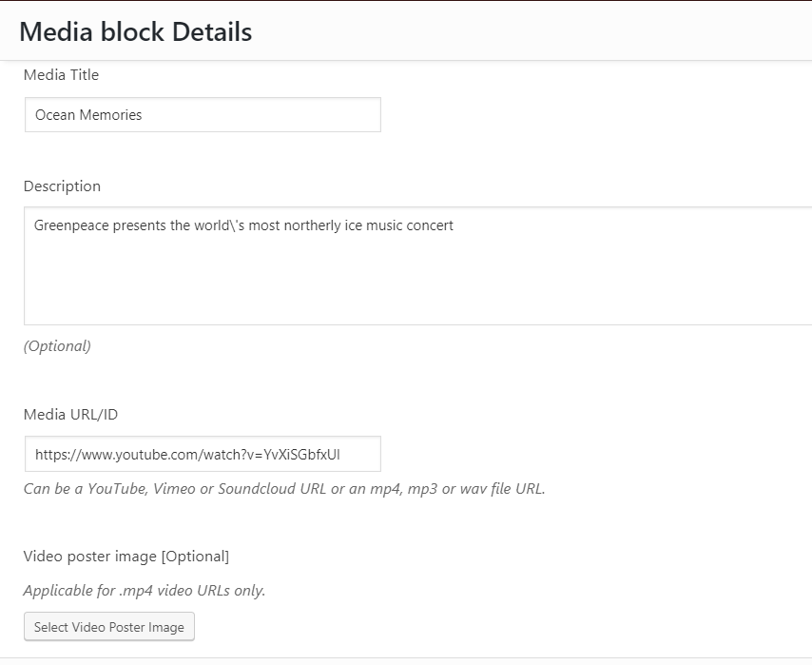Click the 'Description' field label

coord(62,186)
